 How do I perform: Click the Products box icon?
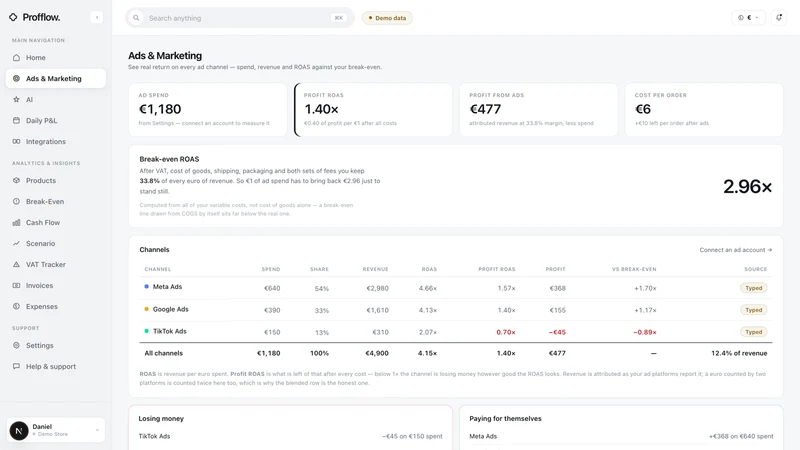[16, 181]
